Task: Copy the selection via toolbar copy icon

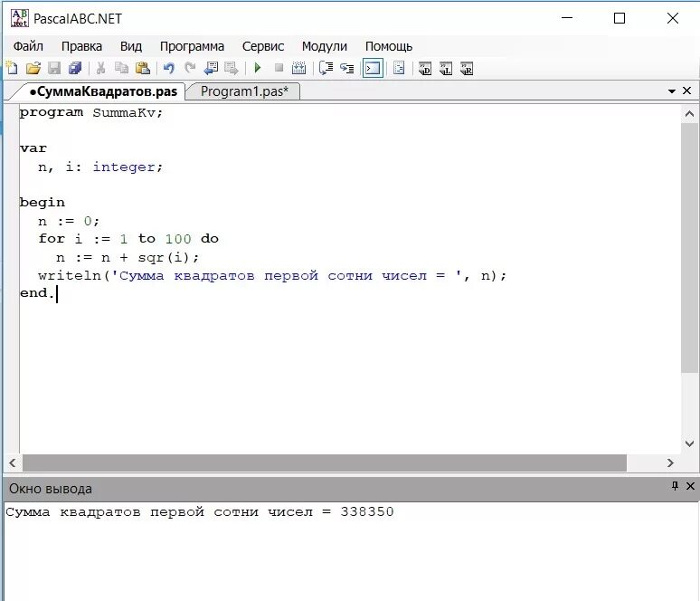Action: coord(121,69)
